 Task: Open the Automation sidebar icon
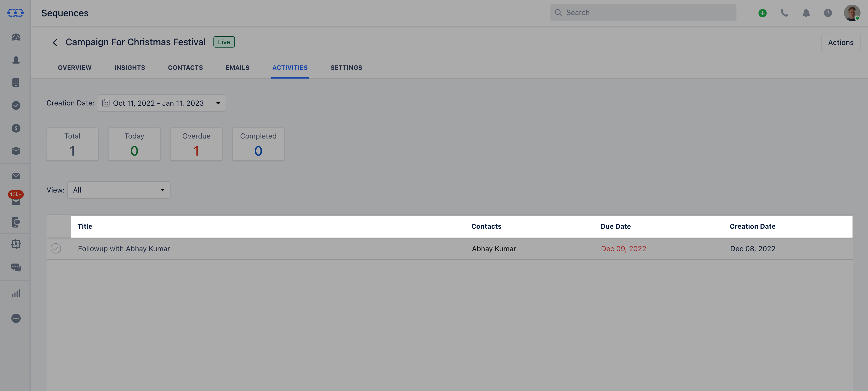pos(16,244)
